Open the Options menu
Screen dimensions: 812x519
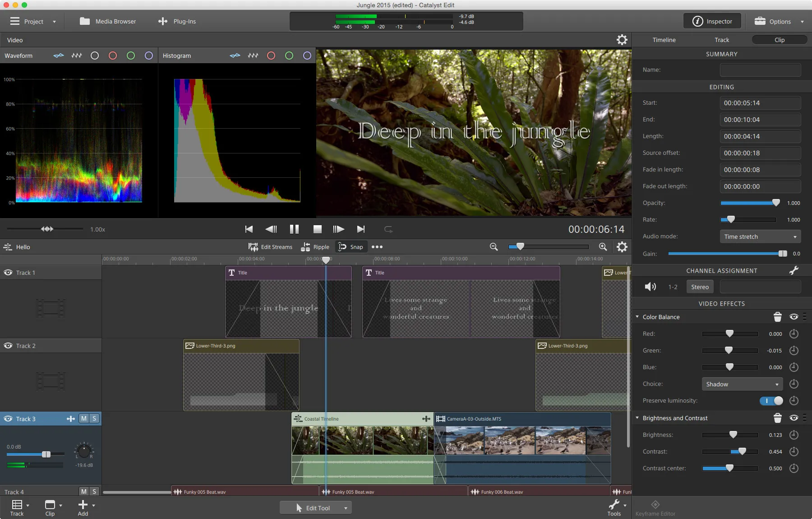tap(777, 21)
